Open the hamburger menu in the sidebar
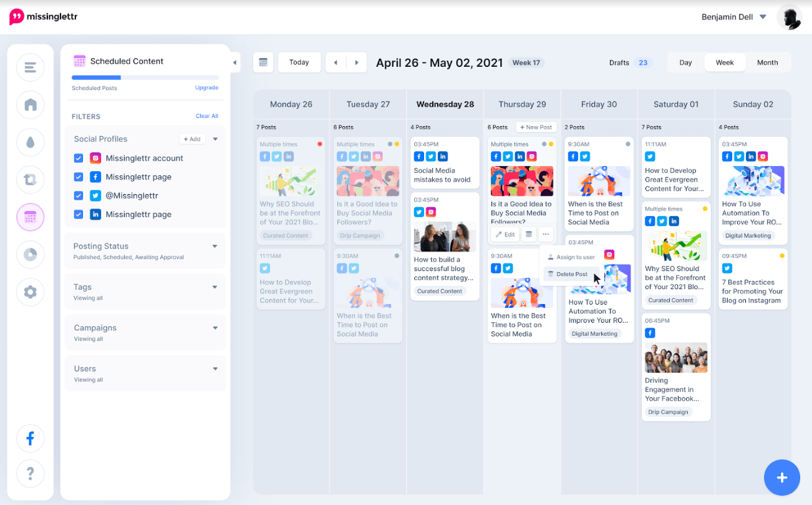812x505 pixels. click(31, 67)
